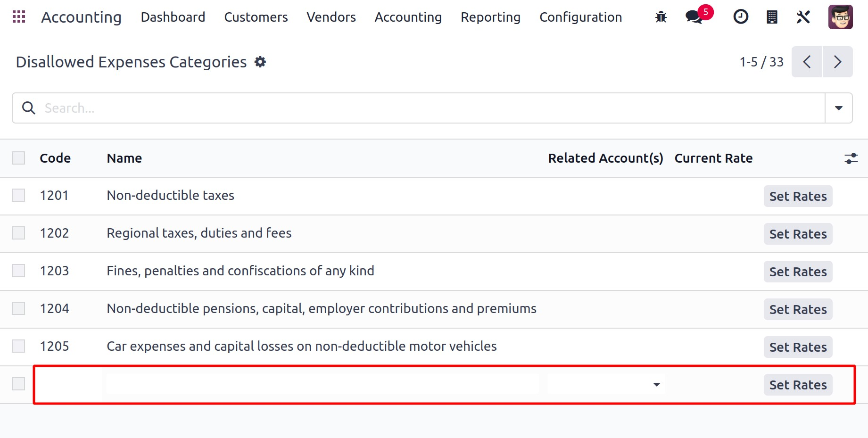Tick the checkbox for code 1201

click(18, 195)
